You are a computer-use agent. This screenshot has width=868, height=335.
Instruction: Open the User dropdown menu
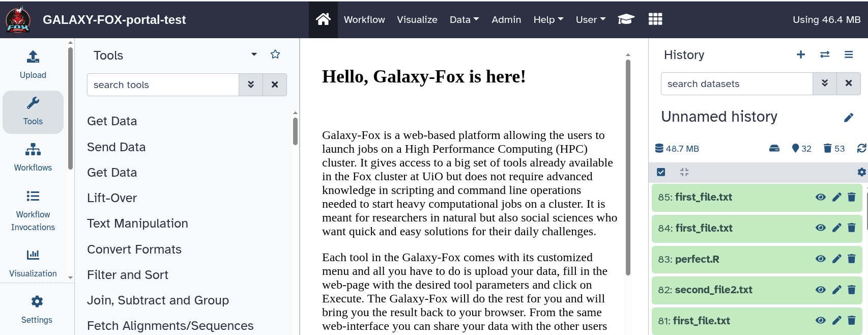[591, 19]
